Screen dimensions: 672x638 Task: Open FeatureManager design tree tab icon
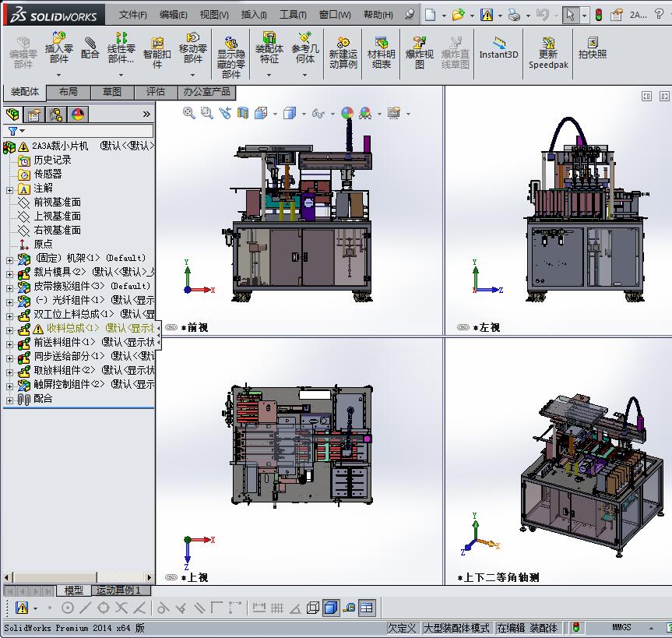[x=13, y=115]
